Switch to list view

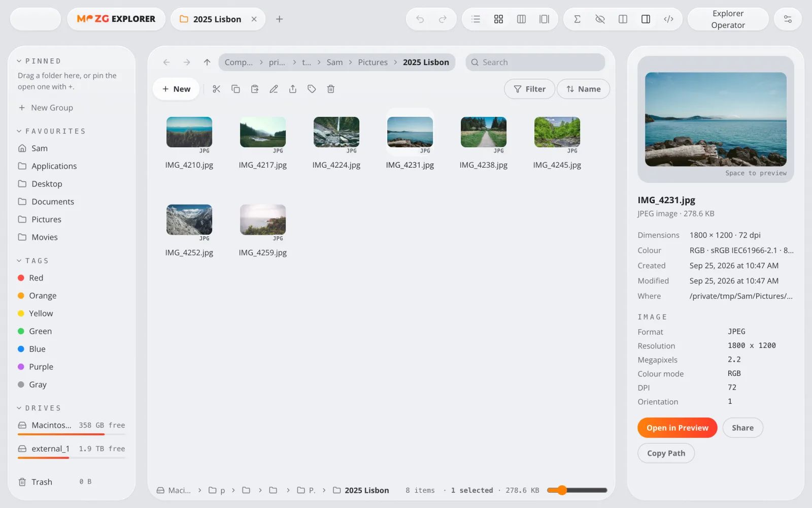[476, 19]
